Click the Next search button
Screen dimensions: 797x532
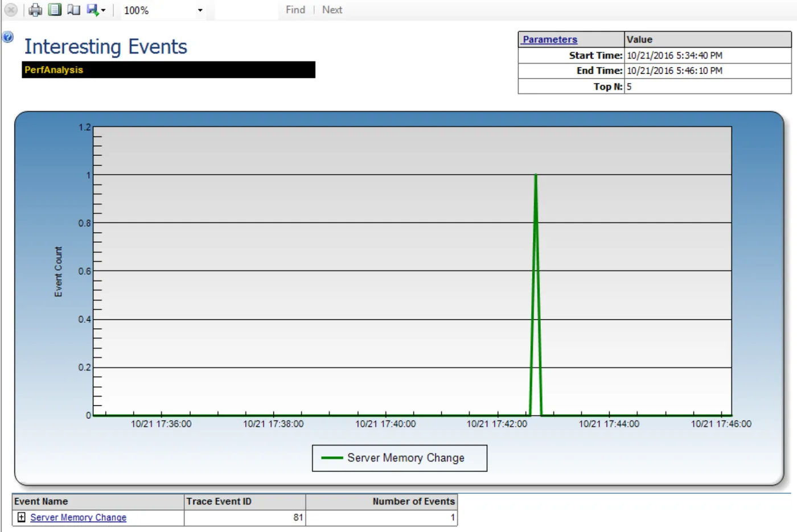point(332,10)
